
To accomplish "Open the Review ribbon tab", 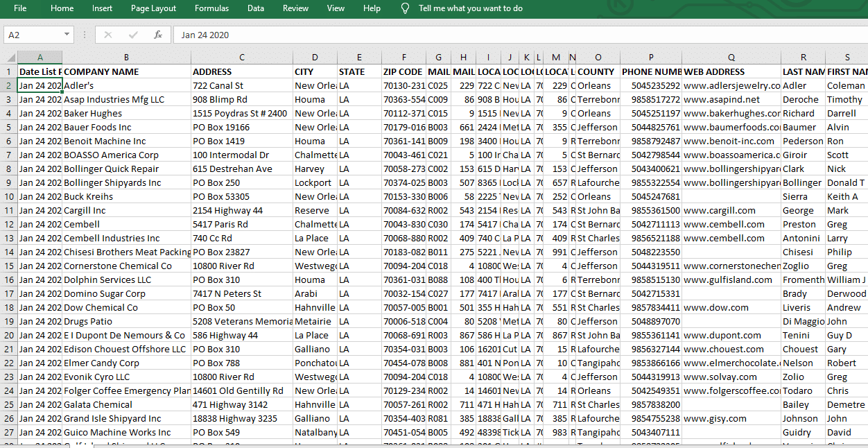I will click(x=295, y=8).
